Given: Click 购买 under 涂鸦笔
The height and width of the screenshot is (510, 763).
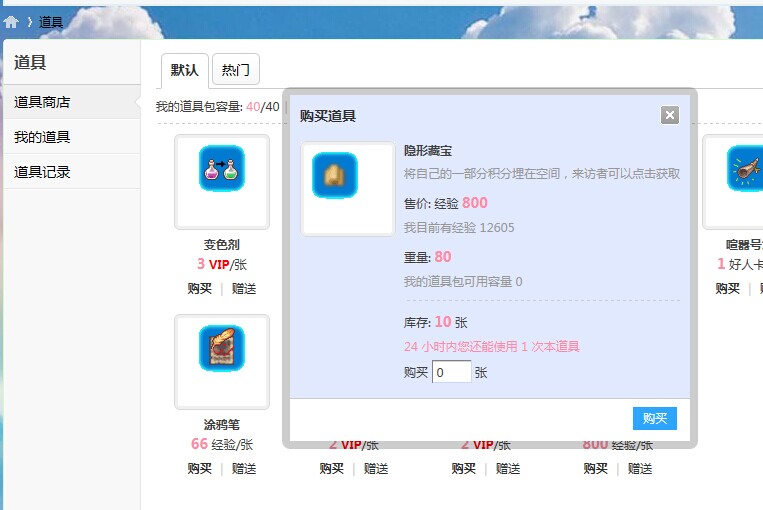Looking at the screenshot, I should (x=200, y=469).
